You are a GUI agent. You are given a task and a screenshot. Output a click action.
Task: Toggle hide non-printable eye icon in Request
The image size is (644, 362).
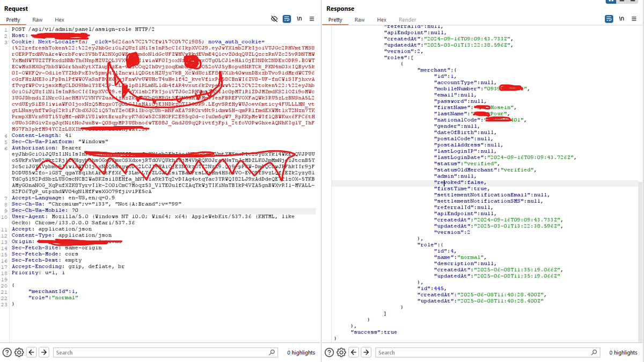pos(274,19)
